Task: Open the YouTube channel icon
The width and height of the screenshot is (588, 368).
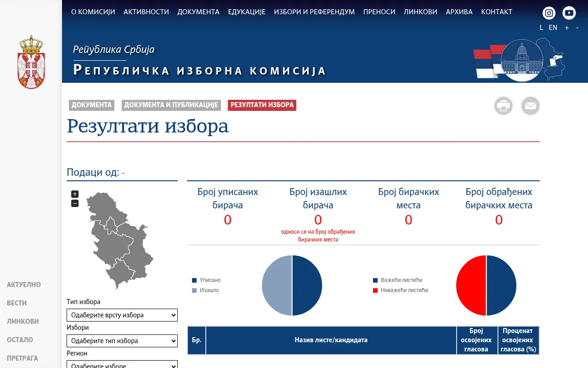Action: click(x=569, y=13)
